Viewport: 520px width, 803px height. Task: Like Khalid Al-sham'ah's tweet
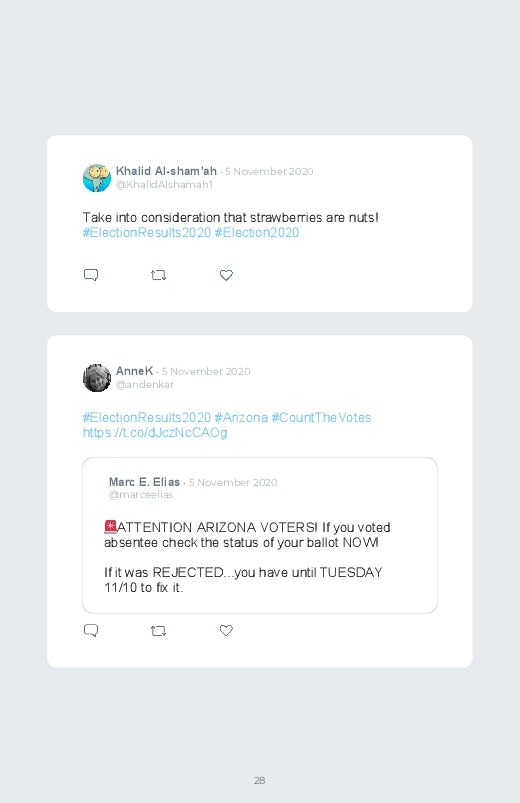226,275
